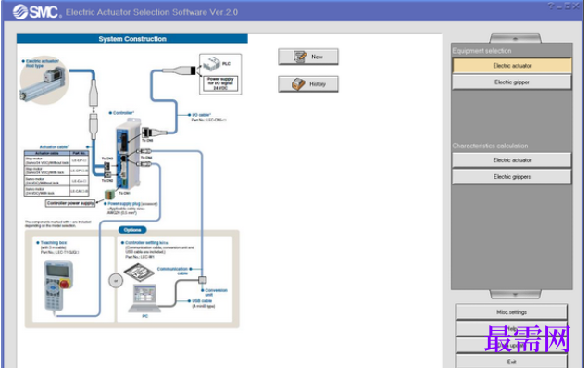588x368 pixels.
Task: Click the 'Power supply plug' label
Action: point(124,204)
